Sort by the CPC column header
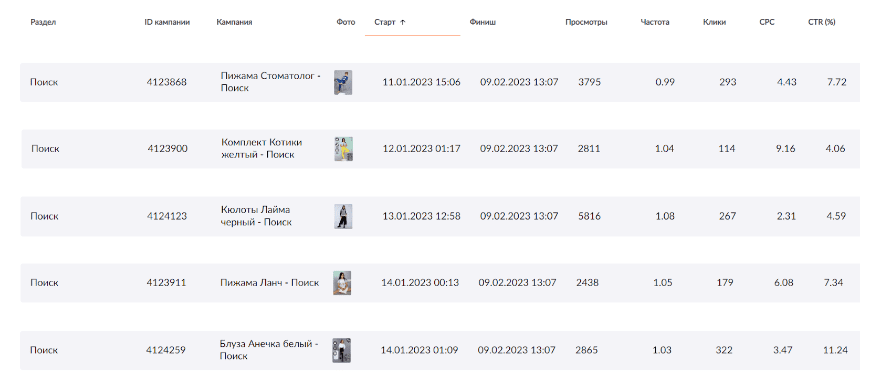This screenshot has width=875, height=380. (767, 22)
